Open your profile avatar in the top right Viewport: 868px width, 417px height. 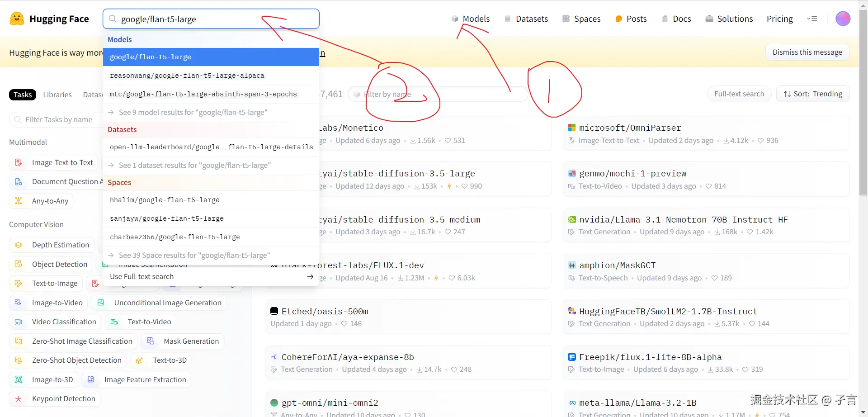click(x=843, y=19)
